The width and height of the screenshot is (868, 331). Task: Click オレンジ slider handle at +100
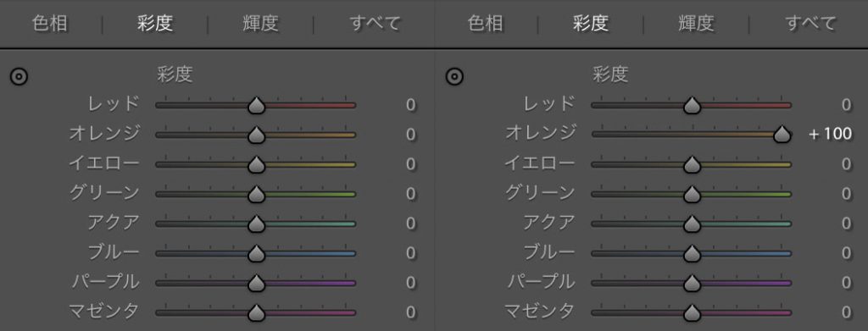[x=782, y=134]
